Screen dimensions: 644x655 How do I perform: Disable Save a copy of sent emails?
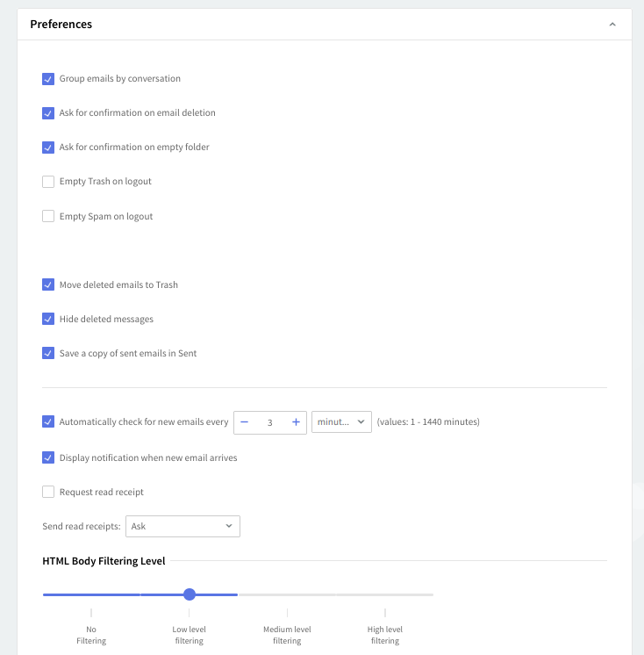tap(48, 354)
